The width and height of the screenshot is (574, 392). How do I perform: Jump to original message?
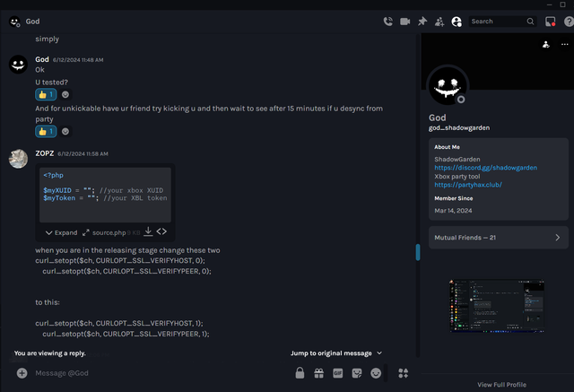(x=331, y=353)
